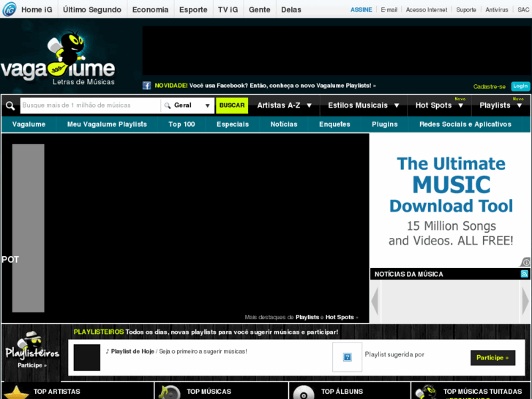Click Home iG in top bar

click(x=37, y=10)
